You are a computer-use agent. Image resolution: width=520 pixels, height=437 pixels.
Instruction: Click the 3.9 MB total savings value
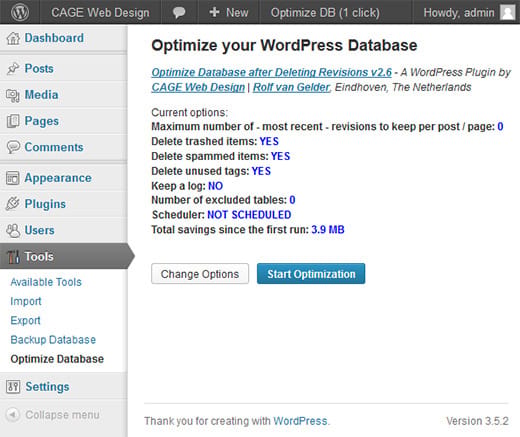(x=328, y=229)
